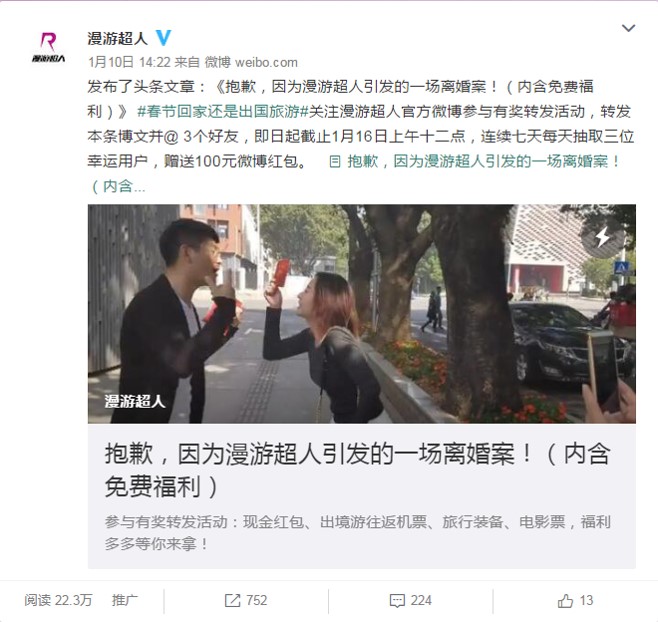Open the couple arguing article thumbnail
The height and width of the screenshot is (622, 658).
pyautogui.click(x=362, y=314)
